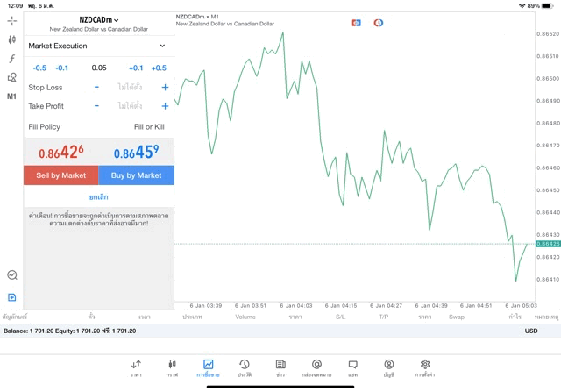Click the bid price 0.86426

click(61, 152)
